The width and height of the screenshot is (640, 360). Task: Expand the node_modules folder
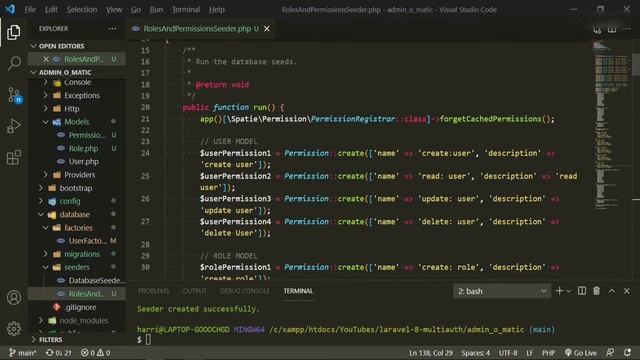coord(77,320)
